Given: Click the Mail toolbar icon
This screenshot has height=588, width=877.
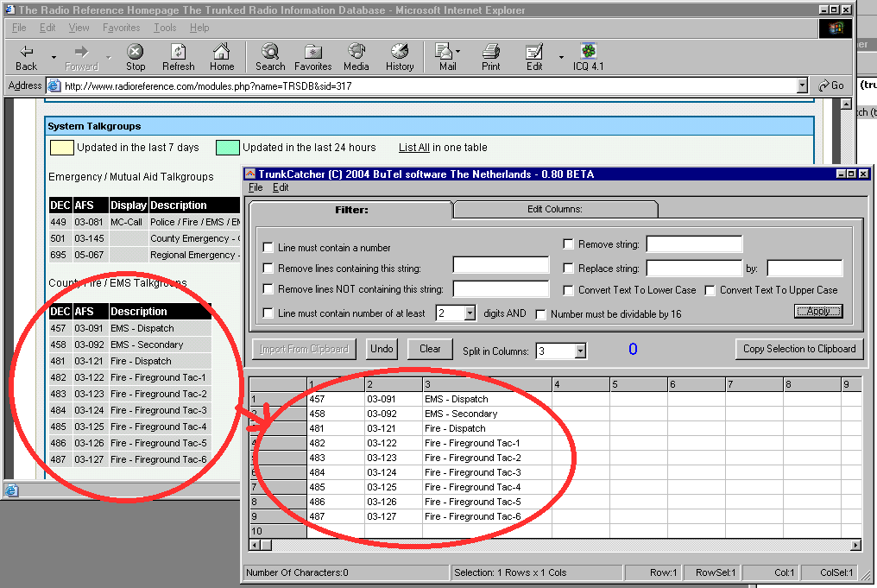Looking at the screenshot, I should click(444, 52).
